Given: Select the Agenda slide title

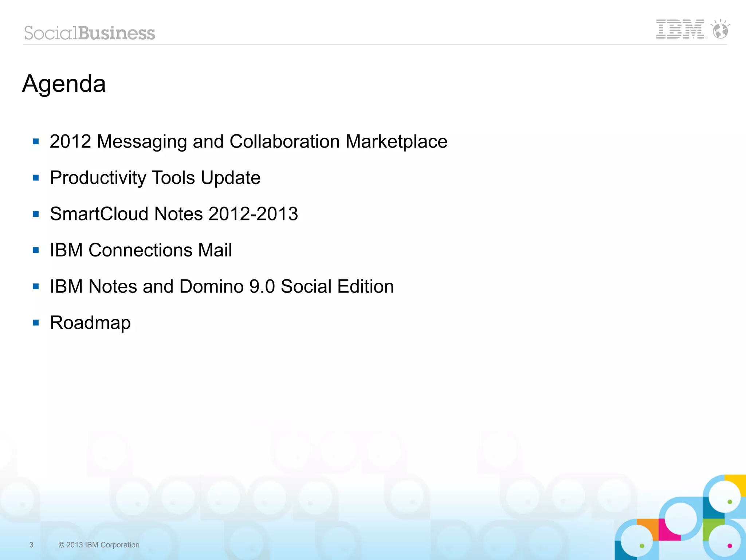Looking at the screenshot, I should [x=64, y=84].
